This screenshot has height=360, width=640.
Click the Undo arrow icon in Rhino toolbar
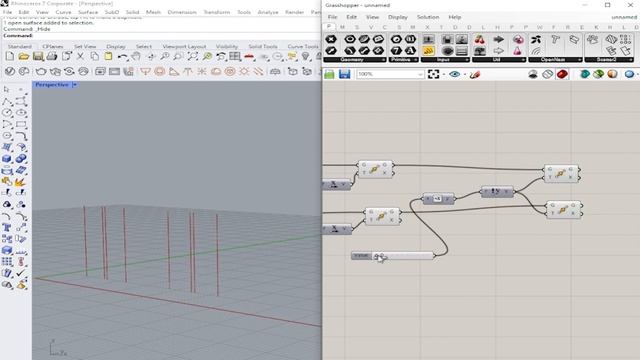(122, 56)
